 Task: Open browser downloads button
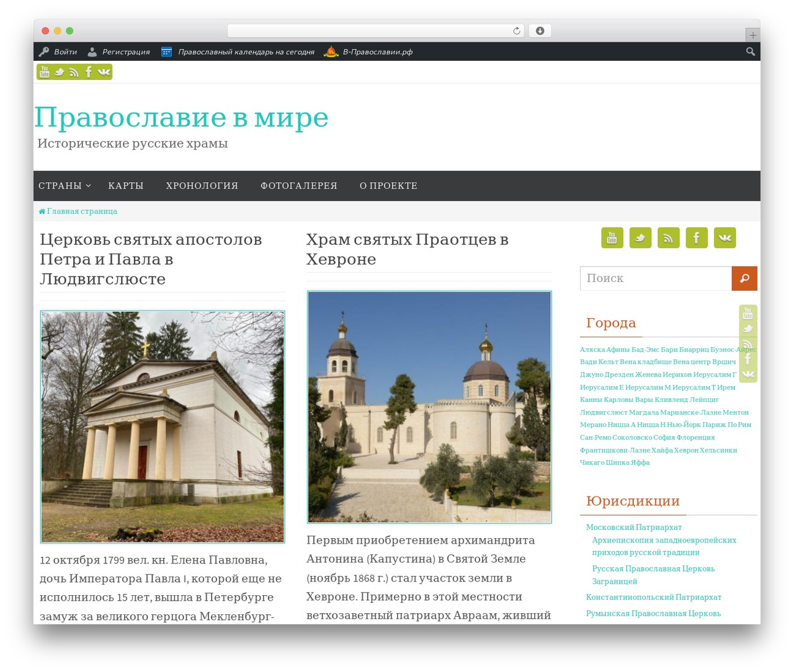[540, 31]
